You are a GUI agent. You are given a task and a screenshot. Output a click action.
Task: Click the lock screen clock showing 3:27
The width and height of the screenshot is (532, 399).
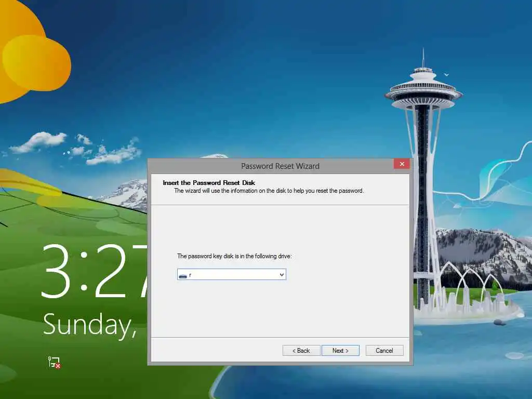coord(95,270)
